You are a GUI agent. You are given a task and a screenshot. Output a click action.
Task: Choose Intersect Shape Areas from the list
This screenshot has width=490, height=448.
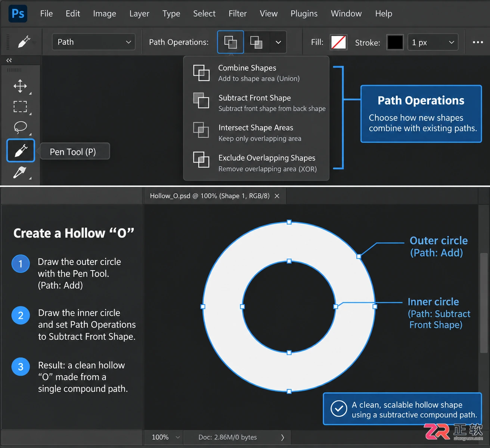tap(256, 133)
